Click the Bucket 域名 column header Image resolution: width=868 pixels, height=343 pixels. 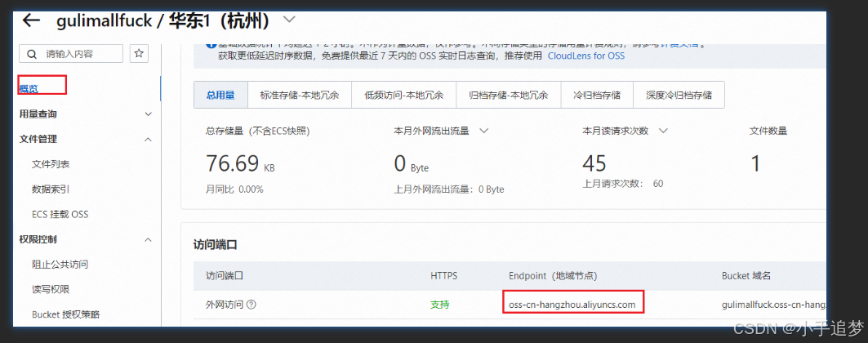(747, 275)
